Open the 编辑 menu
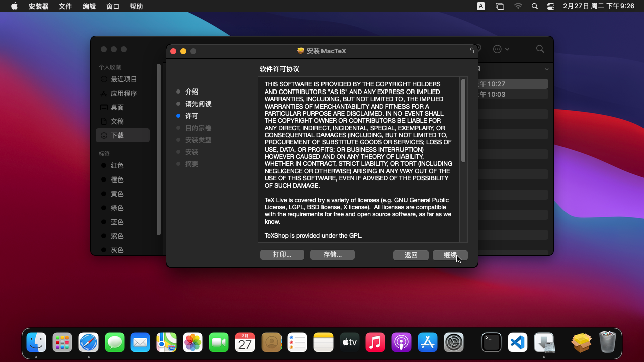The image size is (644, 362). point(89,6)
